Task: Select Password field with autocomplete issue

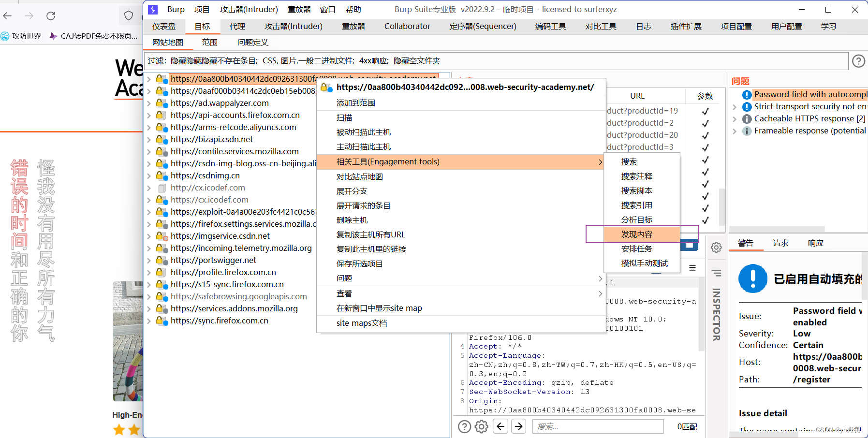Action: 810,95
